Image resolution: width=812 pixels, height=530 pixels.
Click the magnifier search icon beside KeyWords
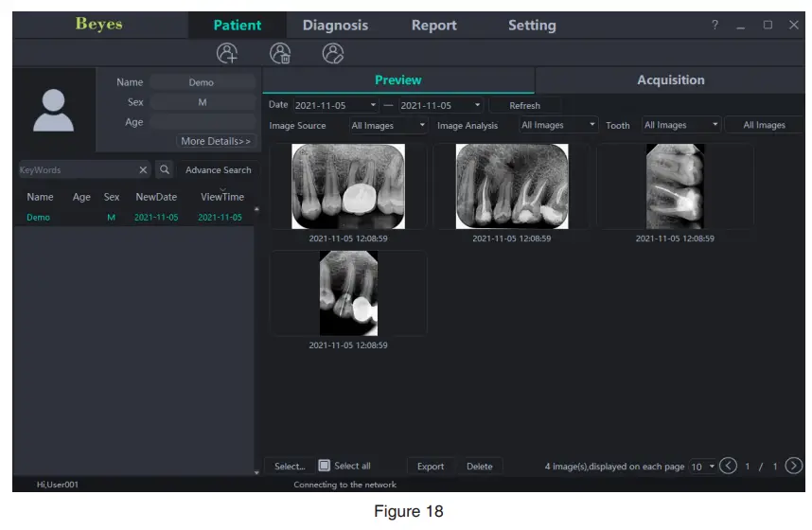coord(164,170)
